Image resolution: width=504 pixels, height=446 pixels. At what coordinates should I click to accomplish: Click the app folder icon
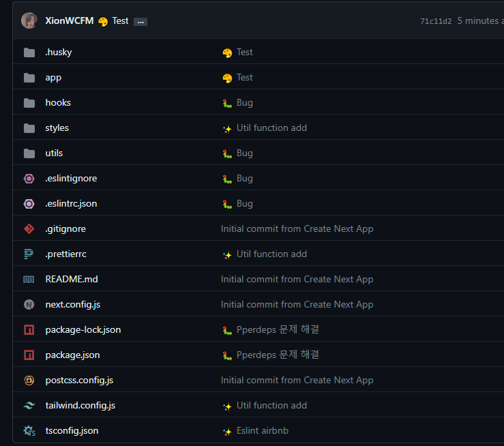tap(29, 78)
